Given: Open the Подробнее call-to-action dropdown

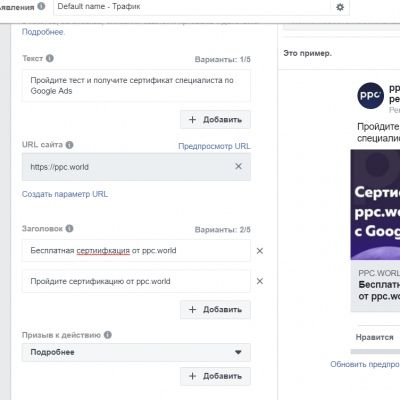Looking at the screenshot, I should pyautogui.click(x=136, y=352).
